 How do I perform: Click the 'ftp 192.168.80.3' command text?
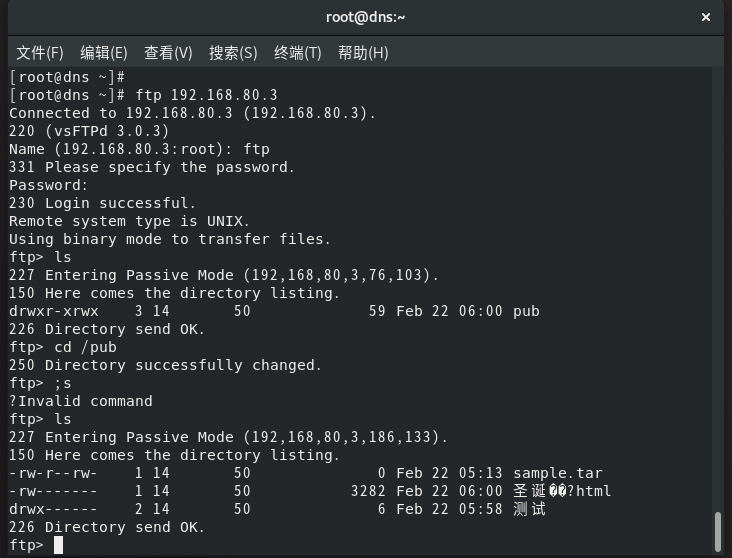coord(206,95)
